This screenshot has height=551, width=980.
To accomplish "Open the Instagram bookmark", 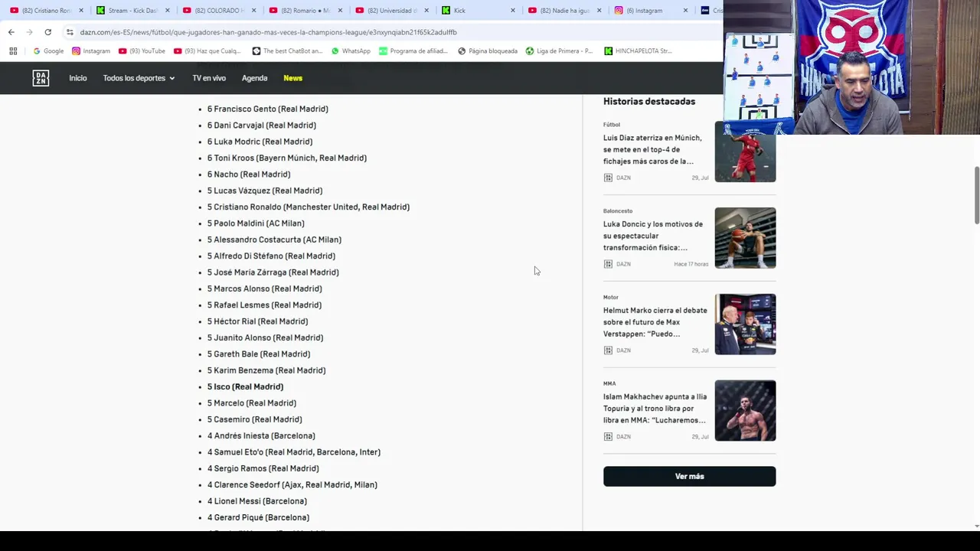I will (91, 51).
